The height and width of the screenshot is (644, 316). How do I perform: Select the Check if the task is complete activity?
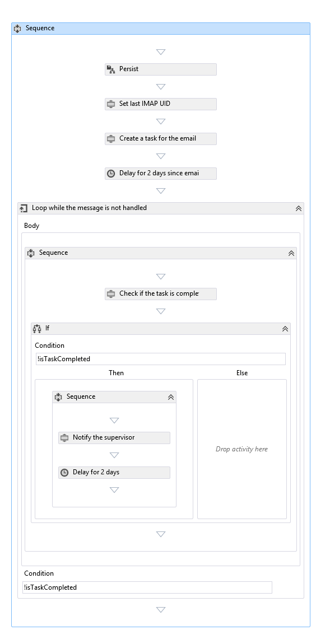161,294
